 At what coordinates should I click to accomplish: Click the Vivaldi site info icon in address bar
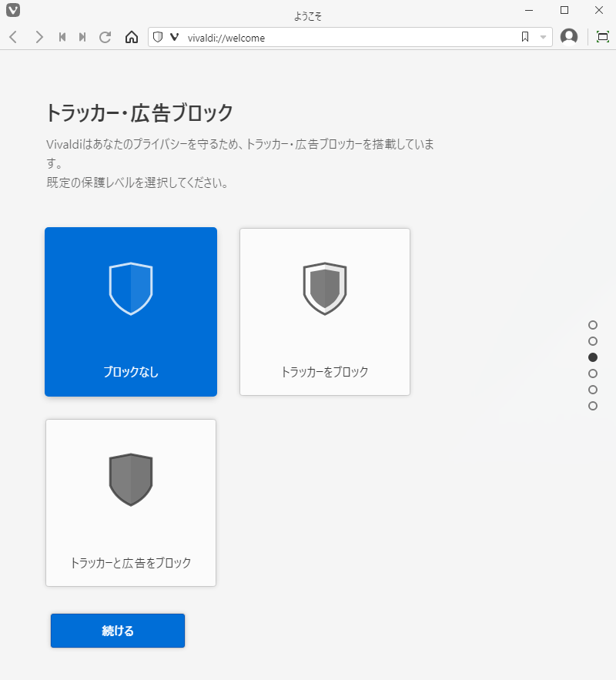click(x=174, y=37)
